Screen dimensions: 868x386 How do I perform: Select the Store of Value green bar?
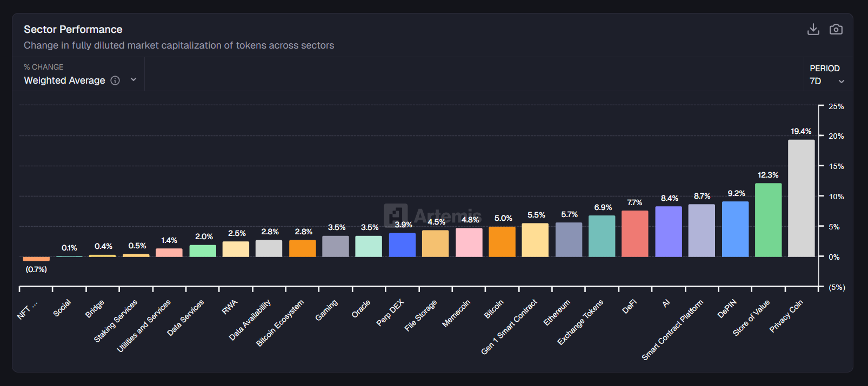(x=768, y=220)
